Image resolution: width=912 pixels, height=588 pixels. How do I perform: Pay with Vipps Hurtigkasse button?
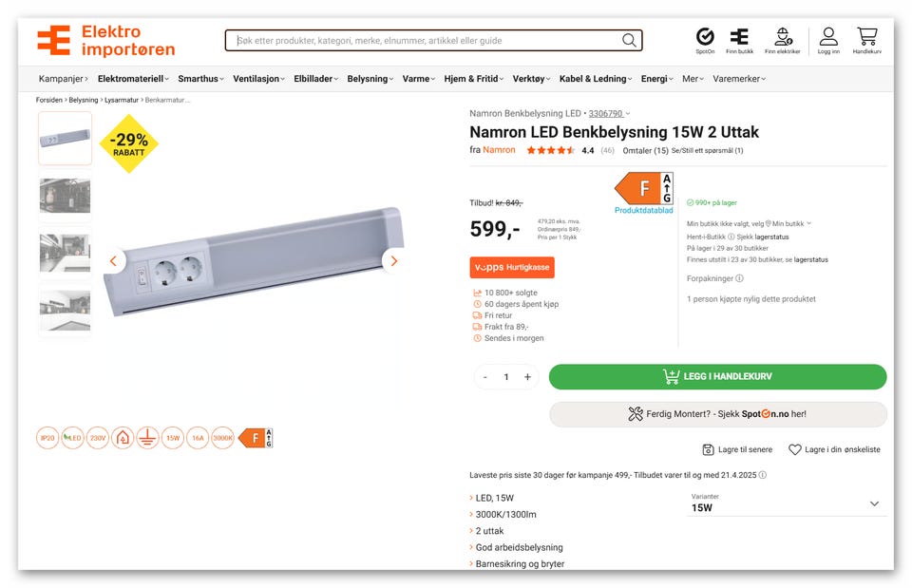tap(512, 268)
